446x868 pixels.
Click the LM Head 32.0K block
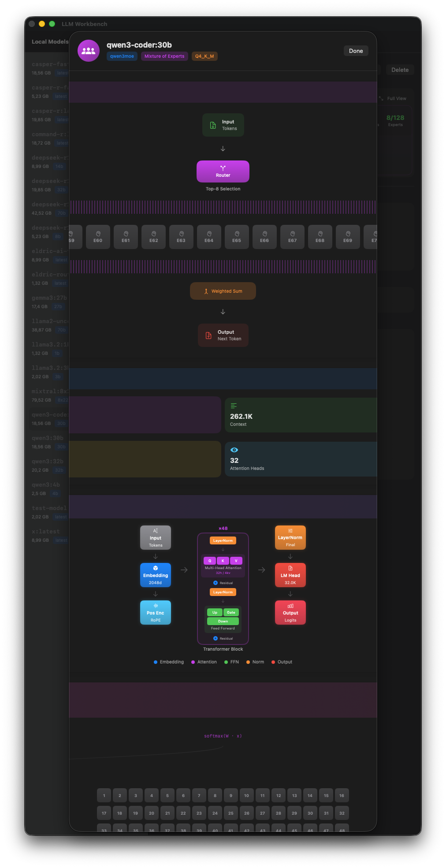(290, 575)
